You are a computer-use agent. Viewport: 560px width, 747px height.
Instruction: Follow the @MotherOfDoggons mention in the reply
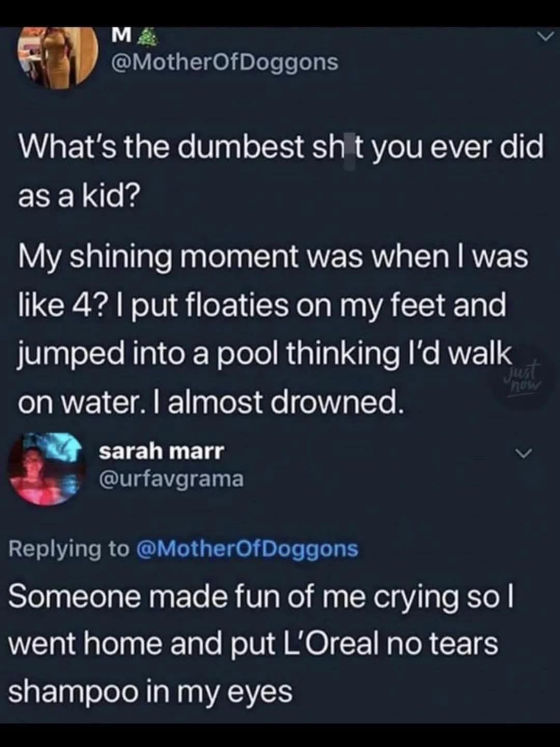click(x=247, y=548)
